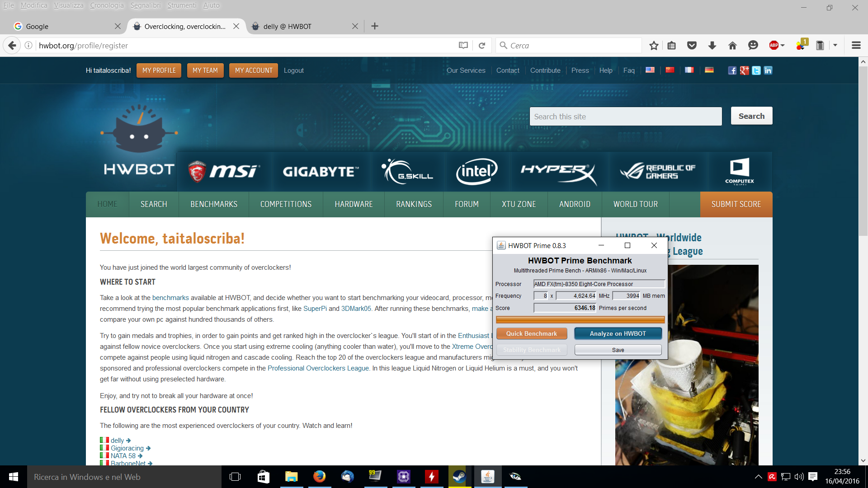Expand dropdown arrow beside battery toolbar icon
Image resolution: width=868 pixels, height=488 pixels.
(835, 45)
